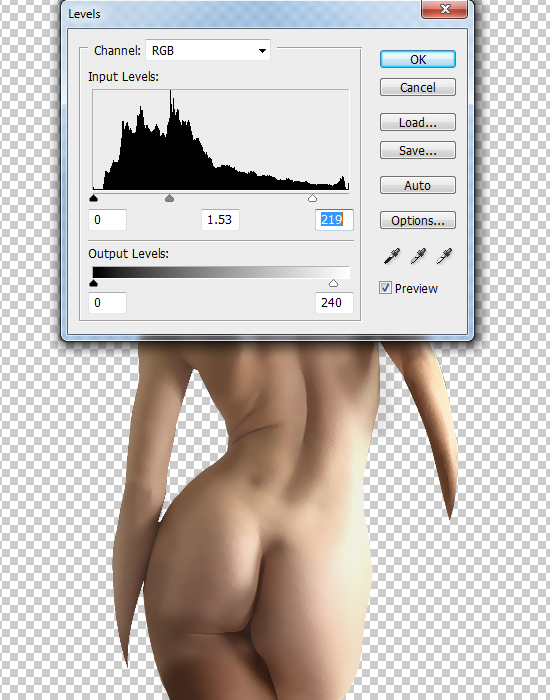This screenshot has height=700, width=550.
Task: Focus the gamma 1.53 input field
Action: tap(220, 220)
